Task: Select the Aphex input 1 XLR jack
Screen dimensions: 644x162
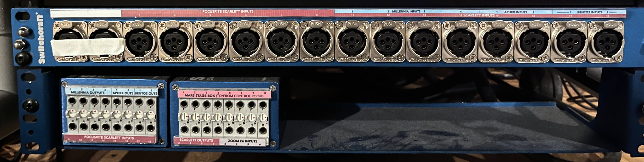Action: [496, 41]
